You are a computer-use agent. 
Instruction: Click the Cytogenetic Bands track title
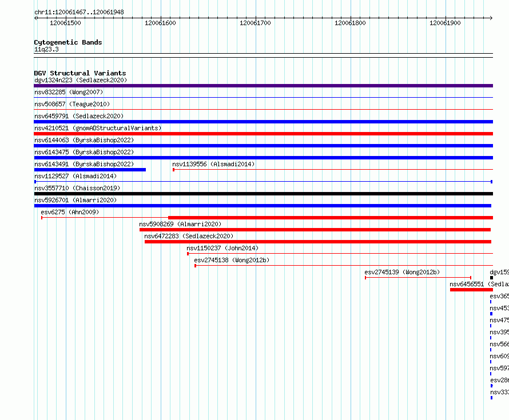coord(68,42)
